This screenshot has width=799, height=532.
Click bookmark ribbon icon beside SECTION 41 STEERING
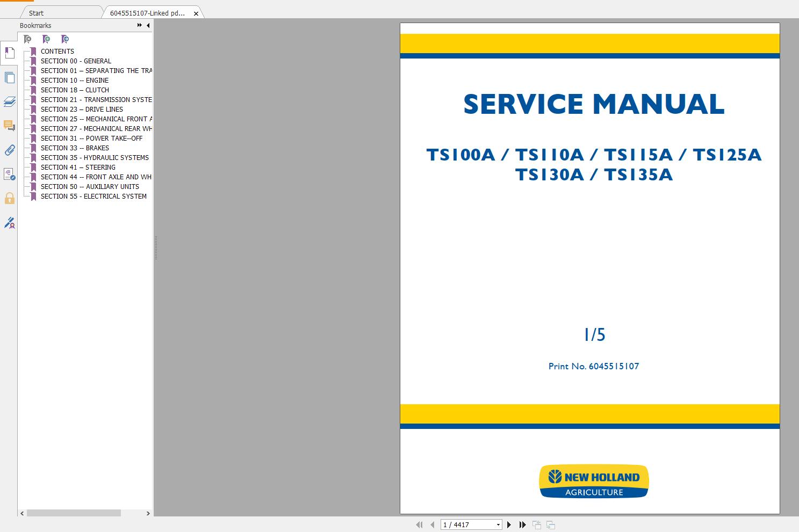click(x=33, y=167)
